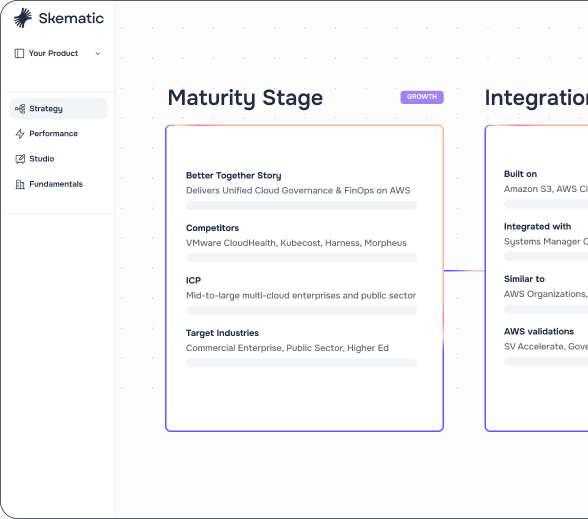Image resolution: width=588 pixels, height=519 pixels.
Task: Select the Competitors label
Action: [x=212, y=228]
